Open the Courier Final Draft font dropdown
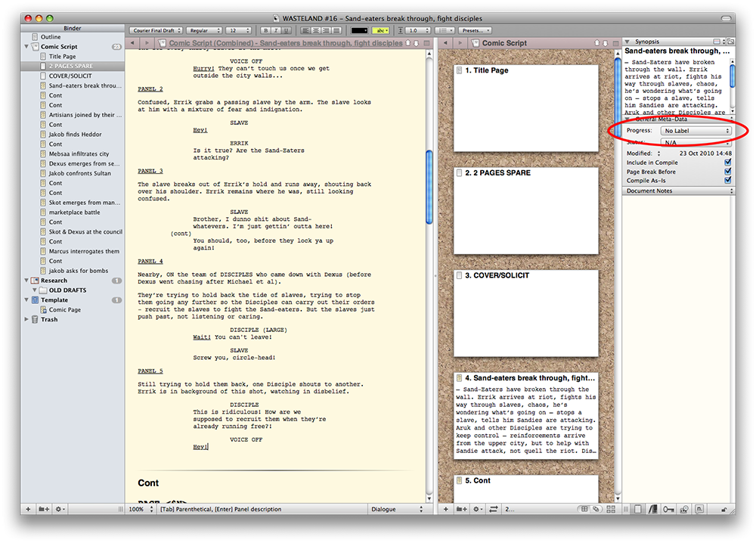 tap(156, 30)
